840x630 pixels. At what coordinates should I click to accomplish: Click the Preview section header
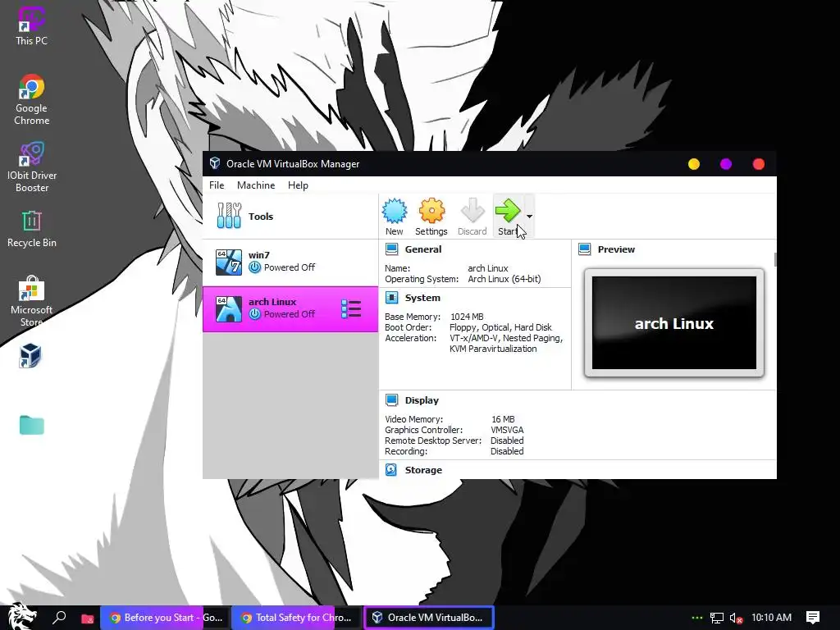point(616,249)
